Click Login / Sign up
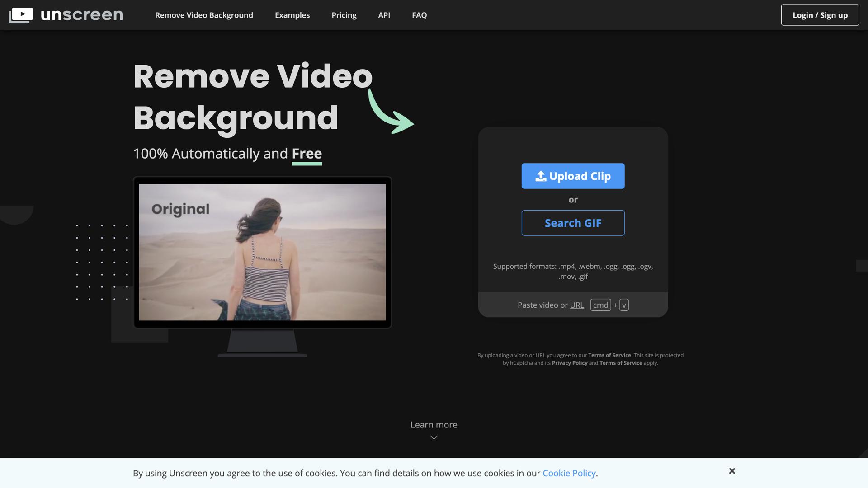 click(820, 15)
